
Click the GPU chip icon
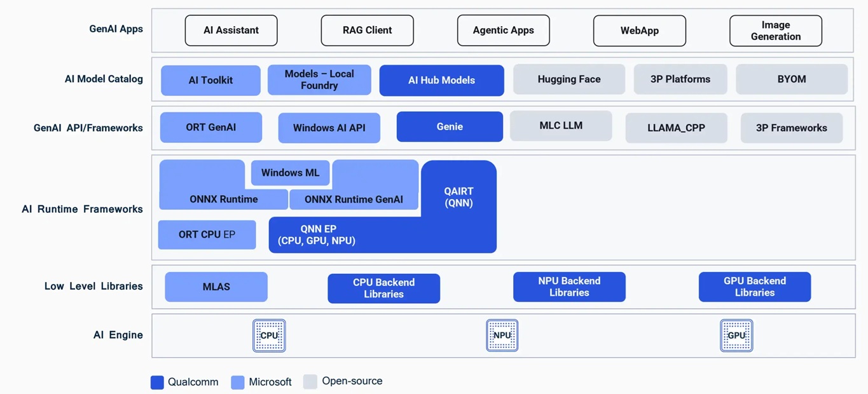736,336
